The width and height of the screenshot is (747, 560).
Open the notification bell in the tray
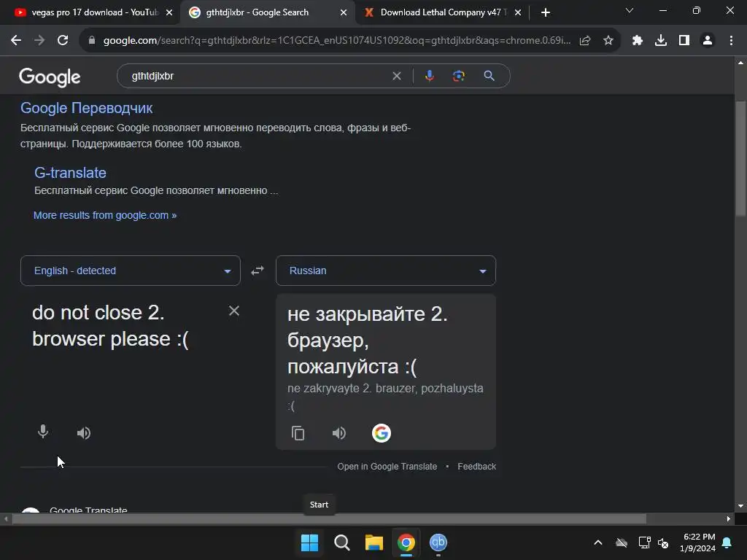[727, 542]
